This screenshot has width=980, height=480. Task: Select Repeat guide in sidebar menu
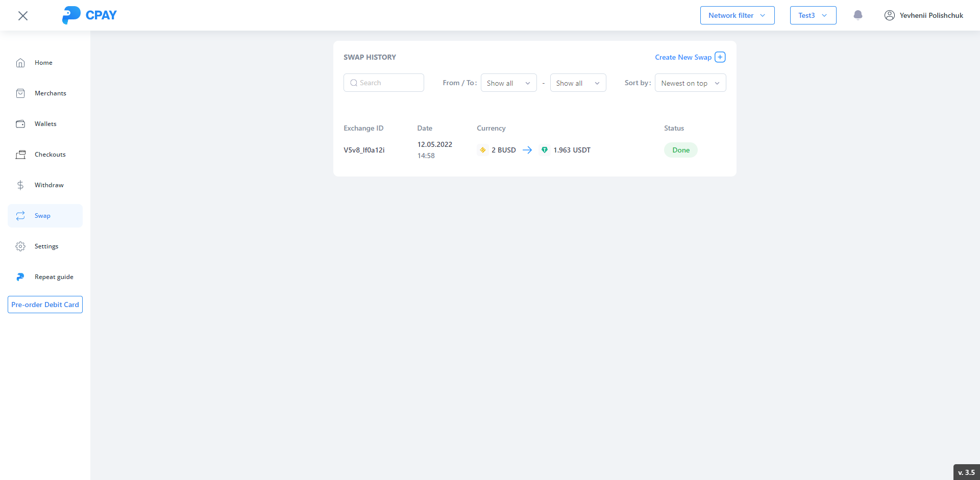[x=54, y=277]
